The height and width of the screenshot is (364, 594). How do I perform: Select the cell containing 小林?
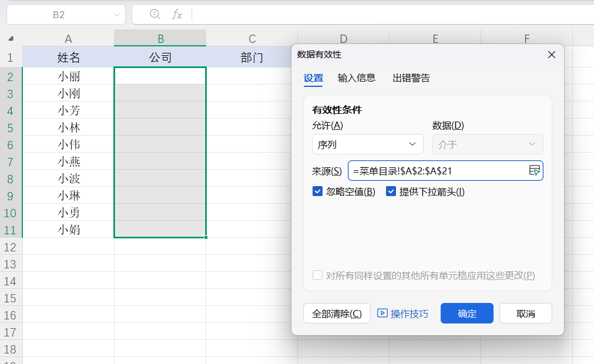click(68, 127)
